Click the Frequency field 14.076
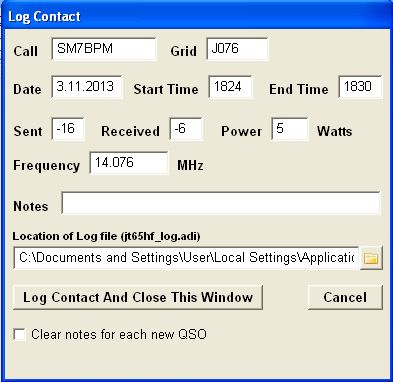The height and width of the screenshot is (382, 393). (x=129, y=163)
